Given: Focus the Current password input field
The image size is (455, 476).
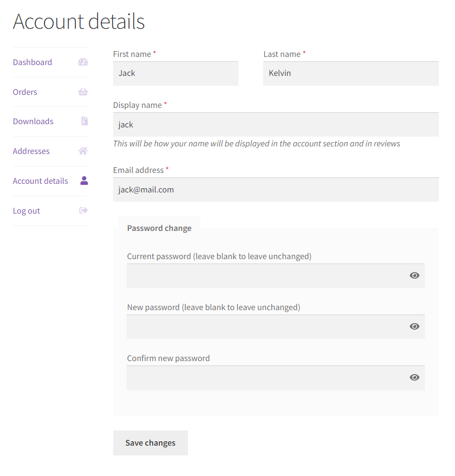Looking at the screenshot, I should pyautogui.click(x=267, y=275).
